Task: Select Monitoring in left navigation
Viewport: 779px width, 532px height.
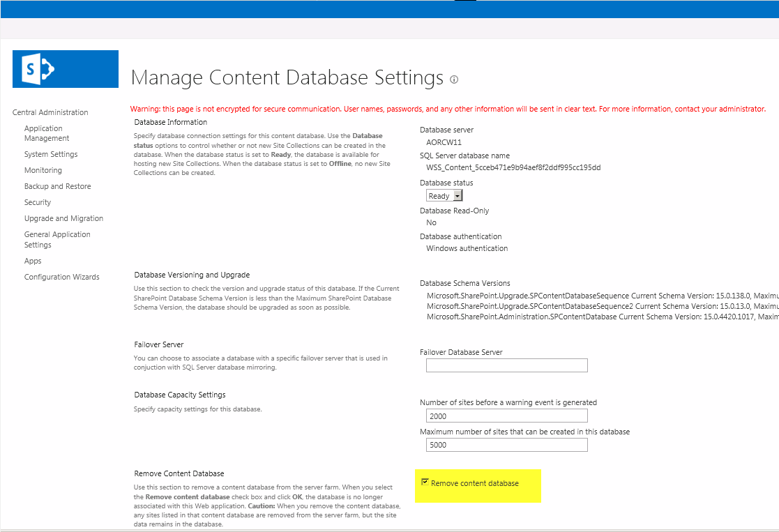Action: (x=43, y=170)
